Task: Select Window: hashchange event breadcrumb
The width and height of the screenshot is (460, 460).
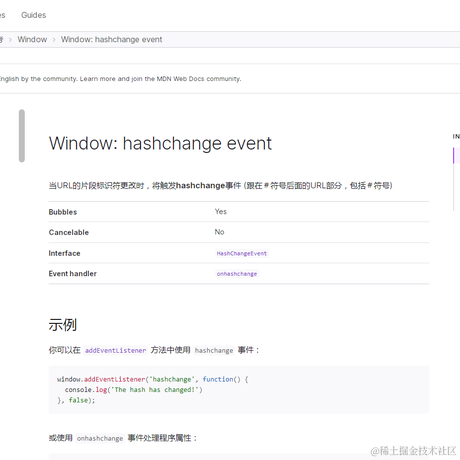Action: click(x=111, y=39)
